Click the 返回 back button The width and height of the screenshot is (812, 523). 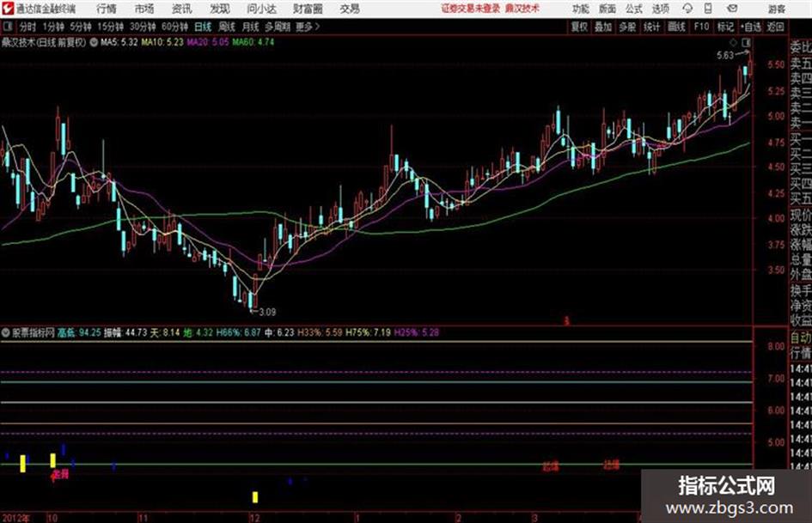coord(776,27)
